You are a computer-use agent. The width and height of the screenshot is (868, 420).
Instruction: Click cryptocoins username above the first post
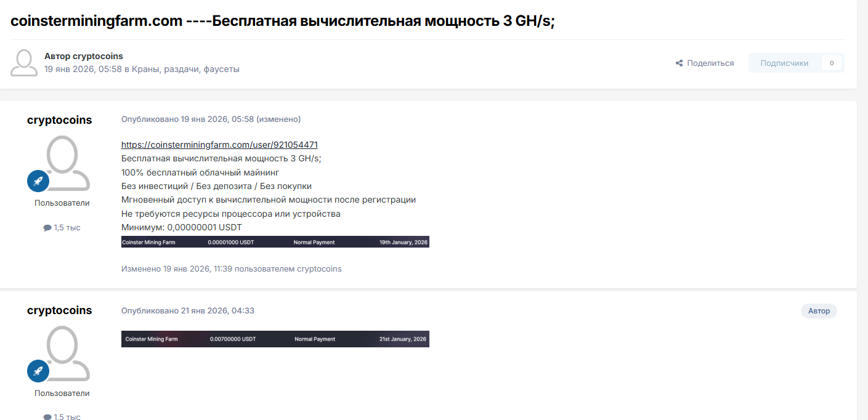tap(59, 119)
